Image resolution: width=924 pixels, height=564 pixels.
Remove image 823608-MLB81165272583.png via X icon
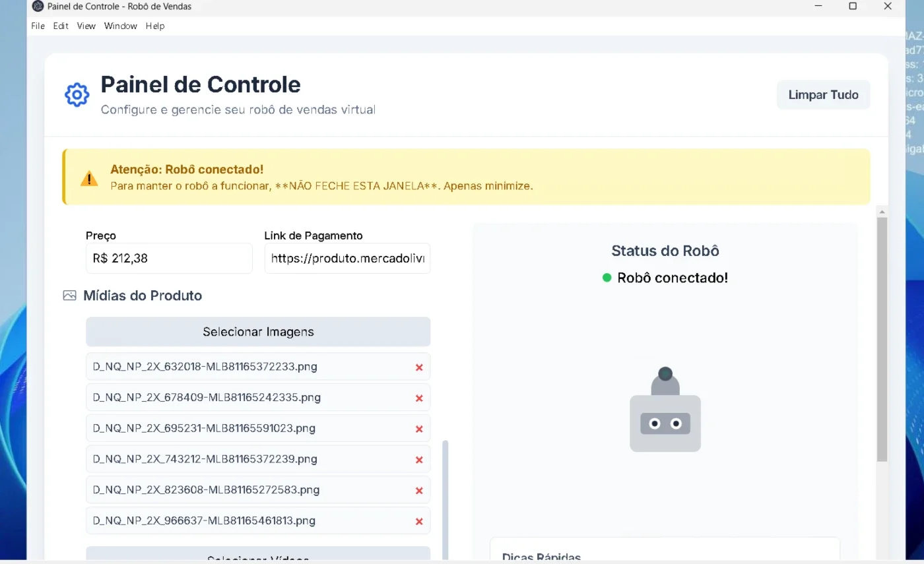tap(419, 491)
